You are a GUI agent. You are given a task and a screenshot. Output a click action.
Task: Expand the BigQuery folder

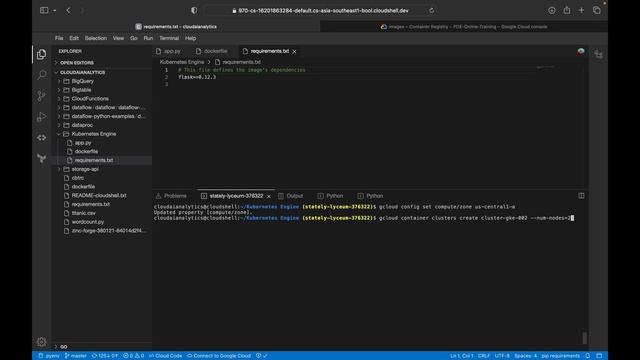pyautogui.click(x=82, y=81)
